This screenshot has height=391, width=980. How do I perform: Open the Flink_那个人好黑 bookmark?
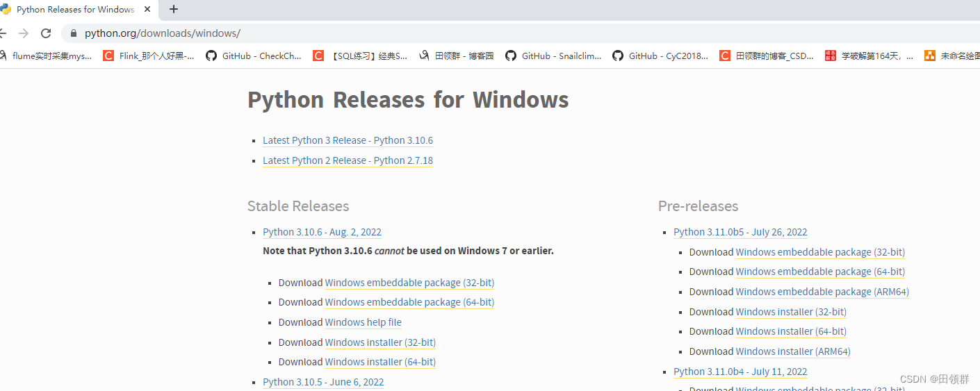[149, 56]
